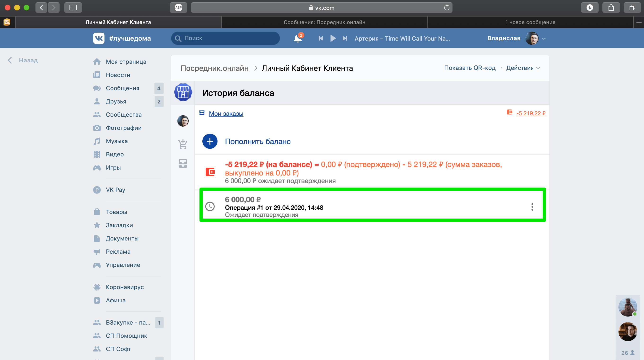Click the blue plus top-up icon
644x360 pixels.
click(210, 141)
